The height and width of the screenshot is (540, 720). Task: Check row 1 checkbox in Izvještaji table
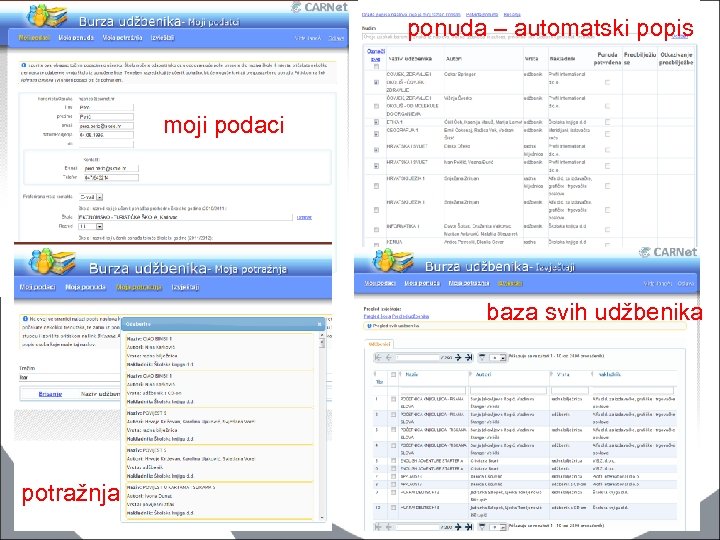(x=393, y=399)
